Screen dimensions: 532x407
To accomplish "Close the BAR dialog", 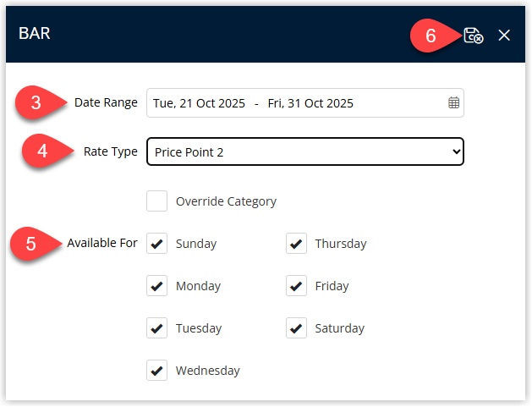I will [504, 35].
